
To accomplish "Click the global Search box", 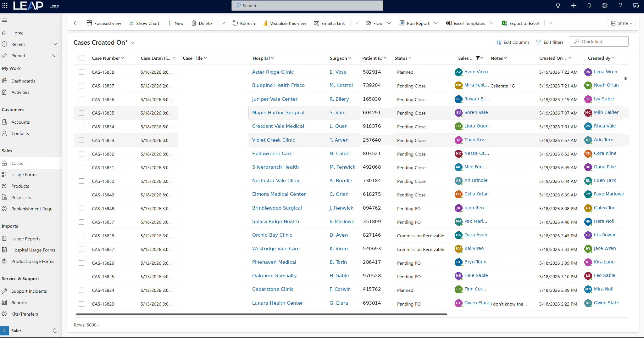I will point(307,6).
